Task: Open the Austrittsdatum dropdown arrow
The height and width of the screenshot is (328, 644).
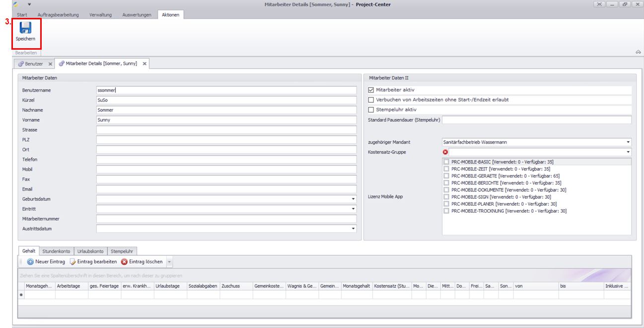Action: pos(353,229)
